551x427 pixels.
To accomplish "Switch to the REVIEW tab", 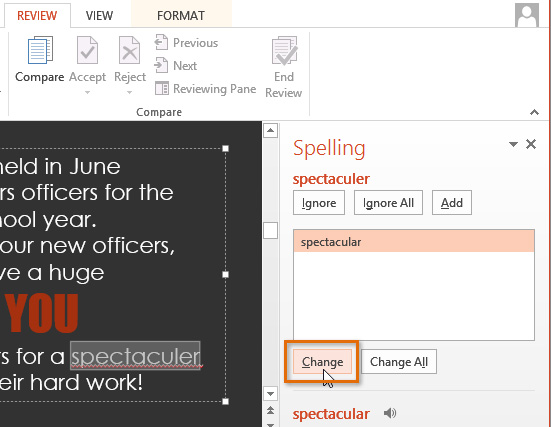I will 37,15.
